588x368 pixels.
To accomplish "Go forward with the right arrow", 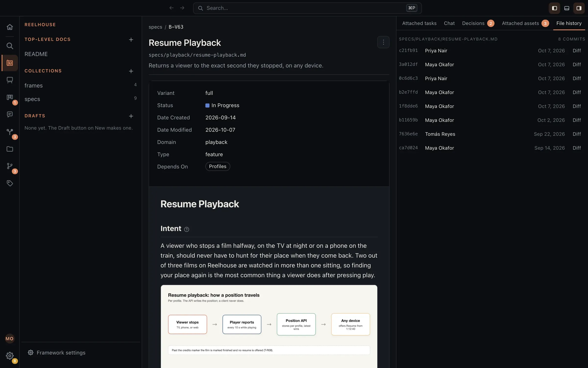I will pyautogui.click(x=182, y=8).
